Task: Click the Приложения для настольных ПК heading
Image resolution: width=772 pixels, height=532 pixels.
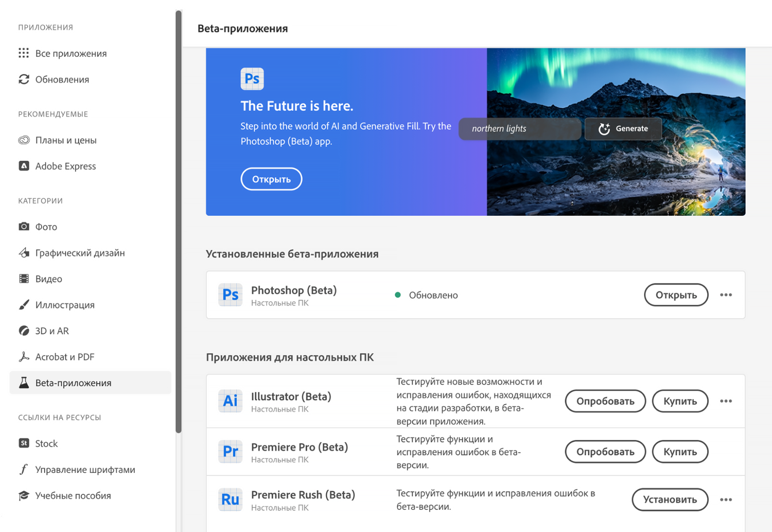Action: click(290, 357)
